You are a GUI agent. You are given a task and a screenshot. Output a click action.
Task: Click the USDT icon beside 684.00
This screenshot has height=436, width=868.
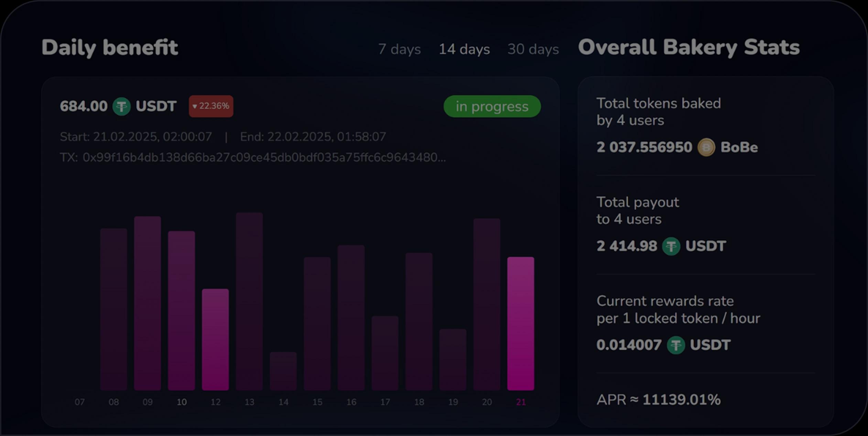point(121,106)
